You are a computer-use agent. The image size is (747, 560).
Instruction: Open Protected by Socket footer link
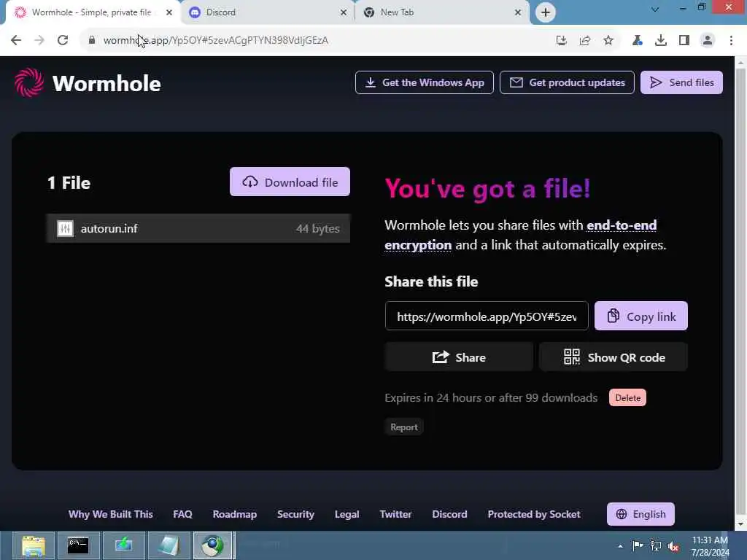(x=533, y=514)
